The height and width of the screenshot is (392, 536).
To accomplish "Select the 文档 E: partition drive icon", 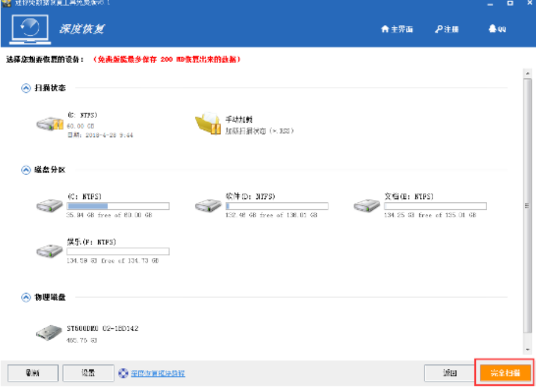I will point(366,206).
